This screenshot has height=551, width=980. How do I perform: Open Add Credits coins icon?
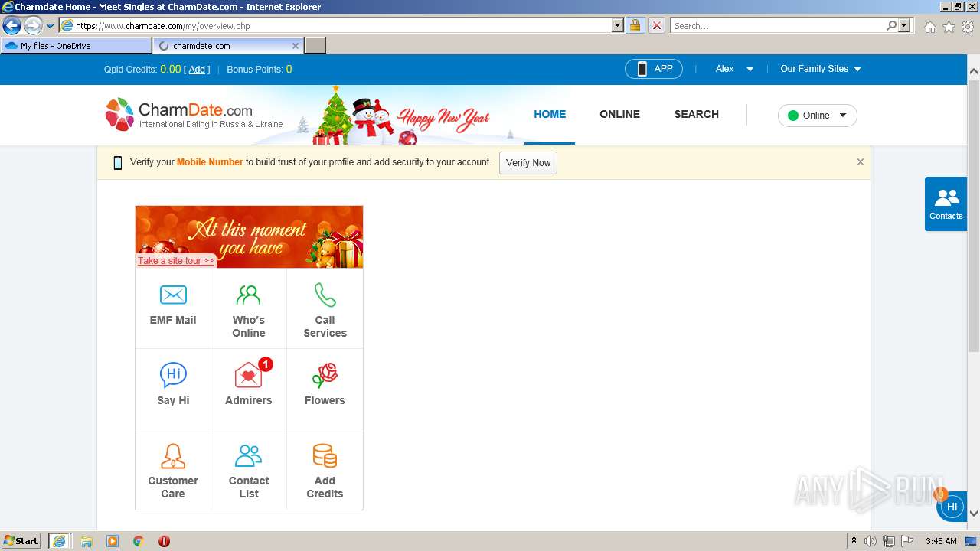325,456
